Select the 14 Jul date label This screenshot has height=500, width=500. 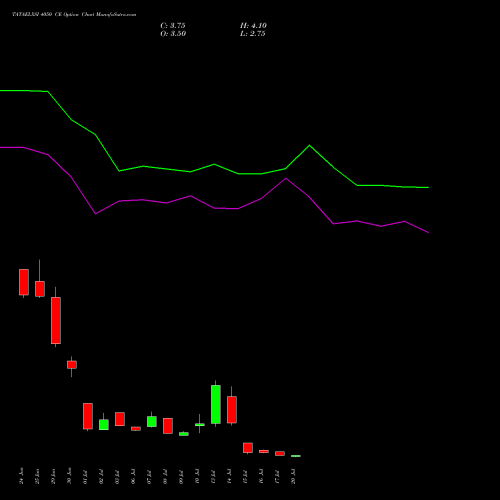coord(230,476)
